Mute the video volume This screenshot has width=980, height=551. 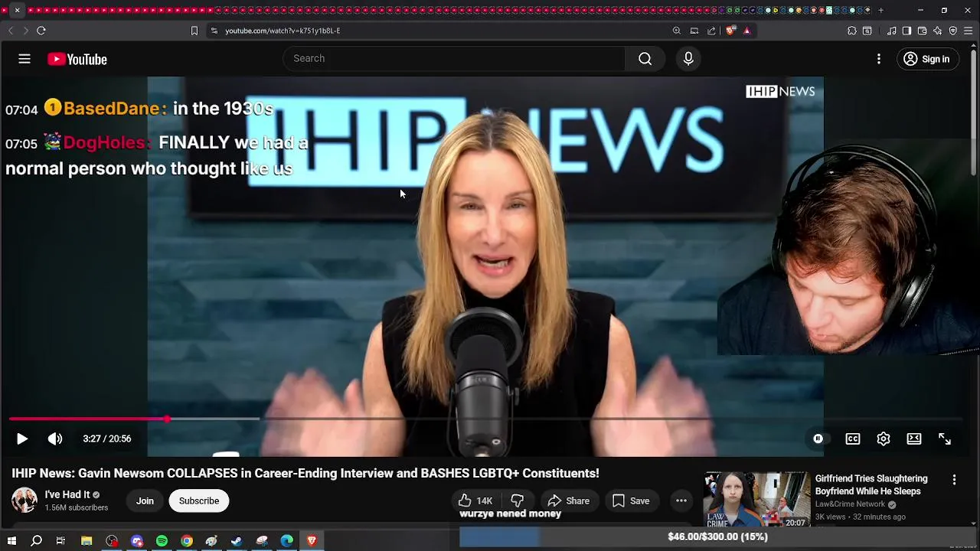[55, 439]
